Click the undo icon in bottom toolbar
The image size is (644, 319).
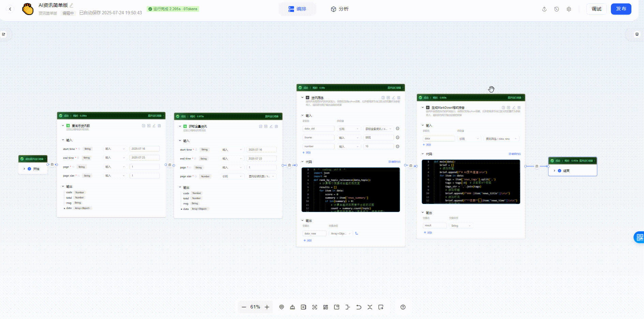pyautogui.click(x=358, y=307)
